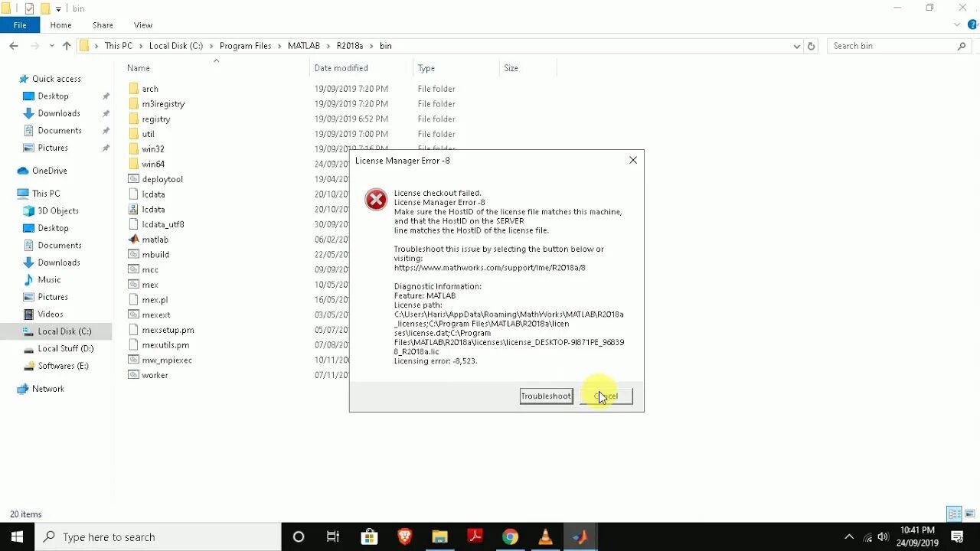
Task: Open 3D Objects in navigation pane
Action: (x=58, y=210)
